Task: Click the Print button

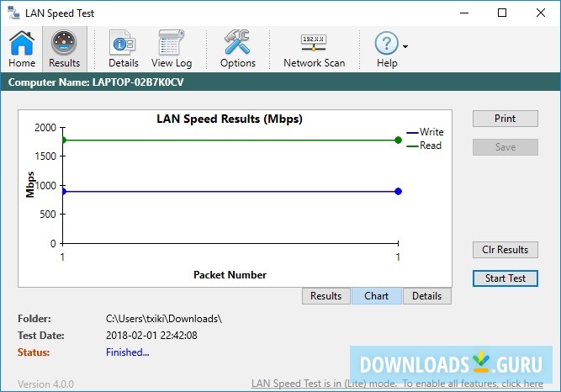Action: click(505, 119)
